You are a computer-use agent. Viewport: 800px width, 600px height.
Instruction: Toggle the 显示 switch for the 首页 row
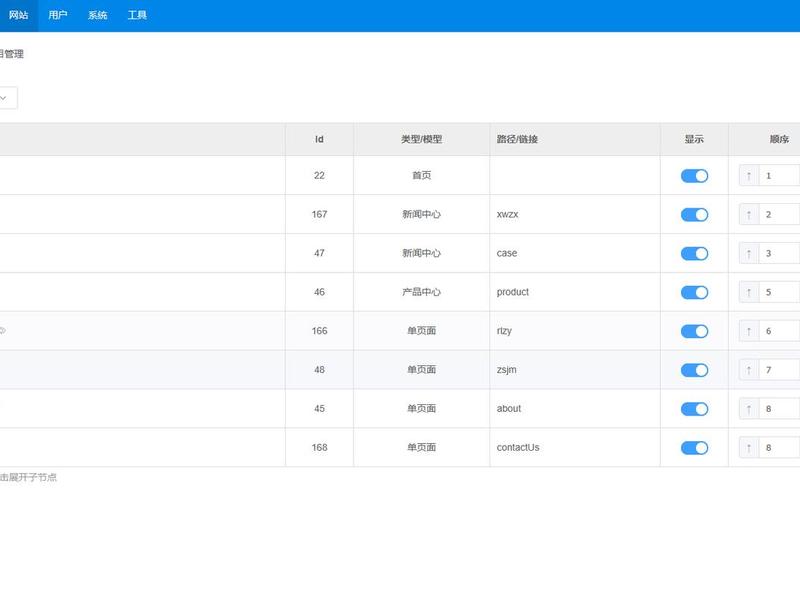[694, 176]
